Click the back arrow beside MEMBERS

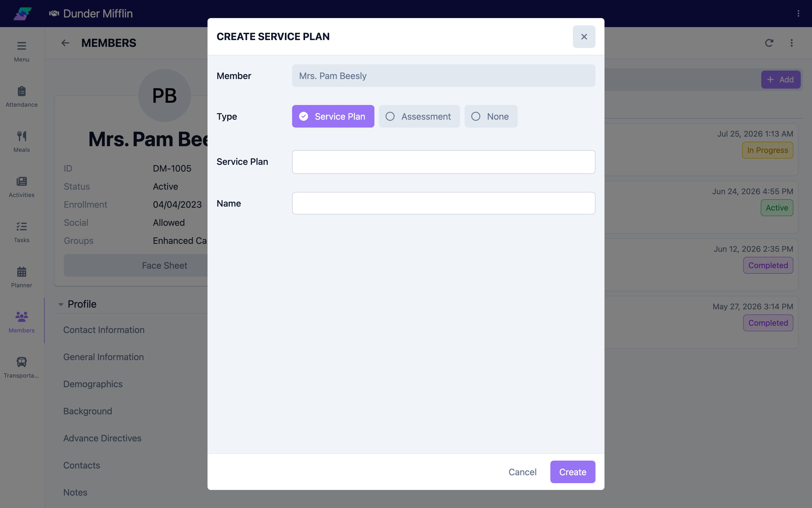click(65, 43)
